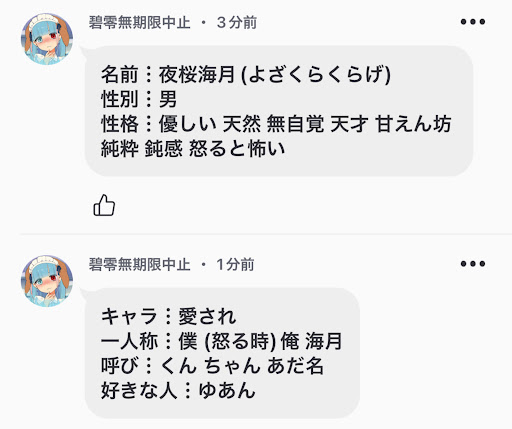
Task: Click the 純粋 鈍感 怒ると怖い line
Action: point(193,149)
